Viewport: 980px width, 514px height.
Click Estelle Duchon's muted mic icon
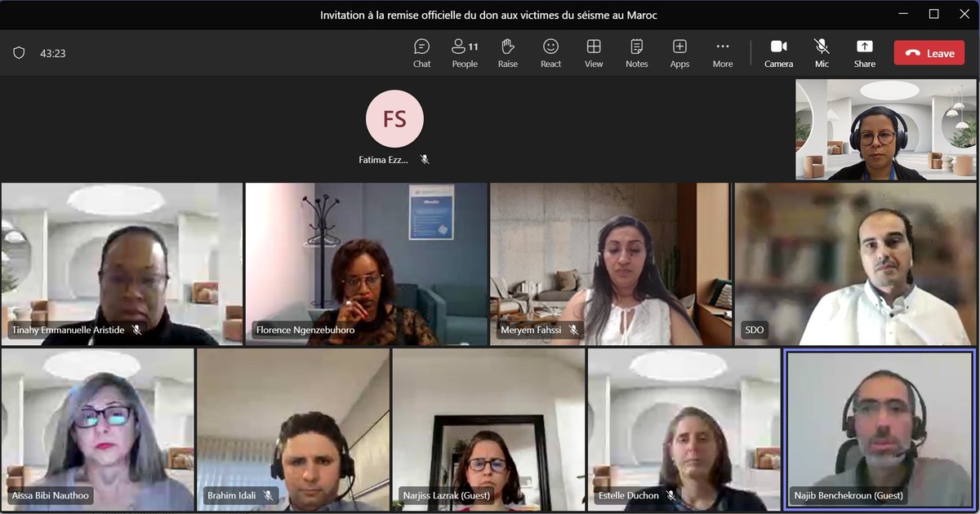(670, 496)
